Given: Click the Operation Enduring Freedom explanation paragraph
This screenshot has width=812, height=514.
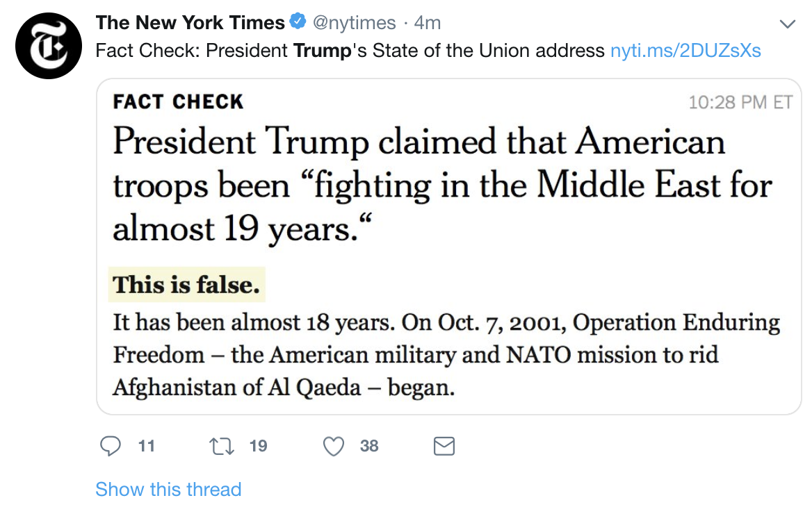Looking at the screenshot, I should click(446, 354).
